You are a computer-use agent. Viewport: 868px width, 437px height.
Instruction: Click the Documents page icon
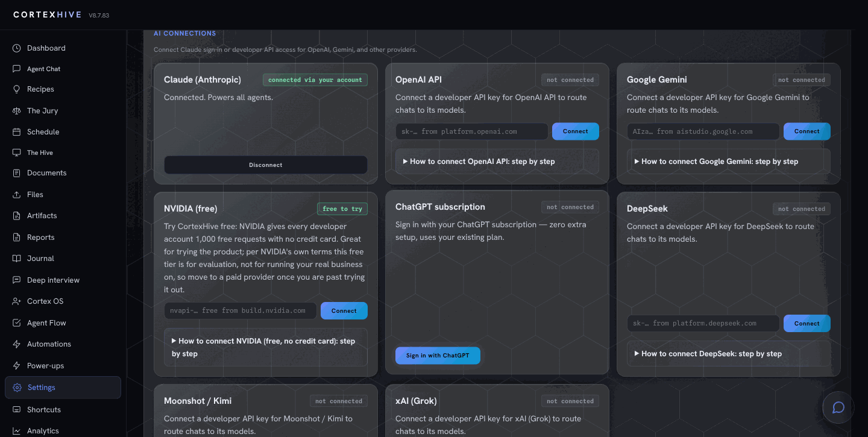[x=17, y=173]
